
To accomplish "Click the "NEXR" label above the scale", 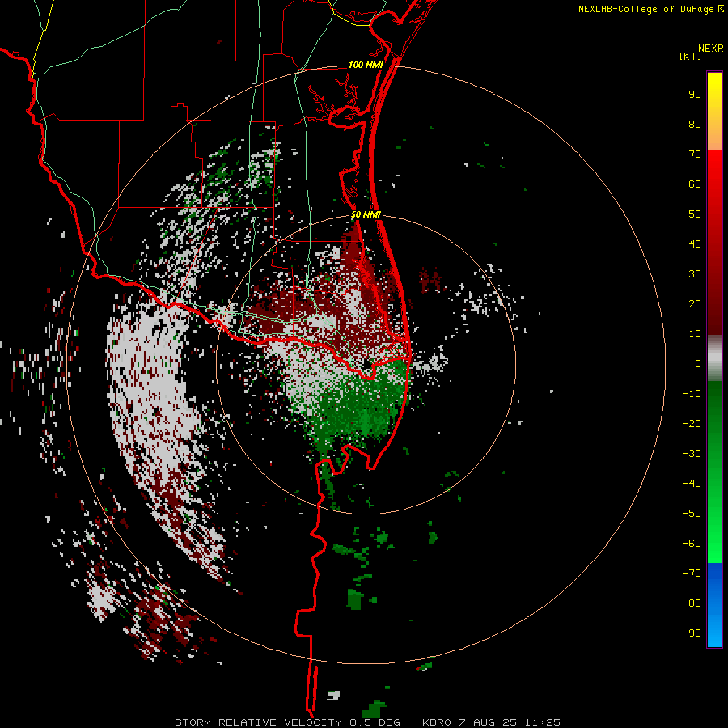I will [x=710, y=49].
